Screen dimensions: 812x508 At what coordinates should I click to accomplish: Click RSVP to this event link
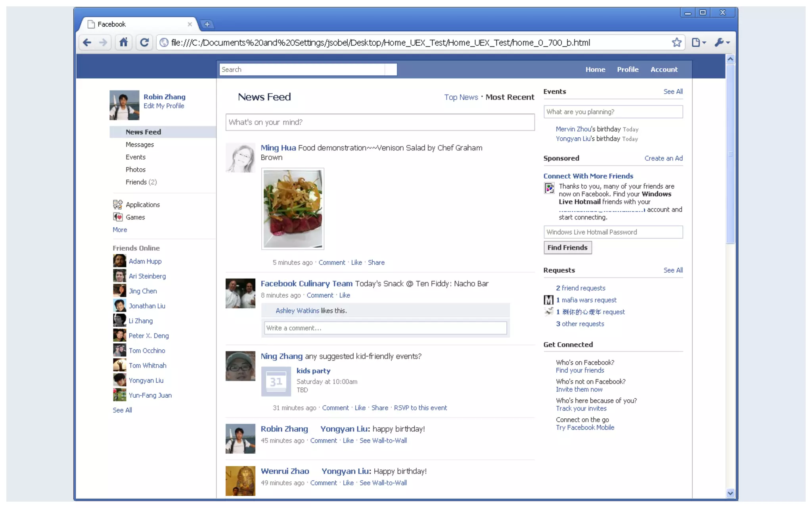(420, 408)
